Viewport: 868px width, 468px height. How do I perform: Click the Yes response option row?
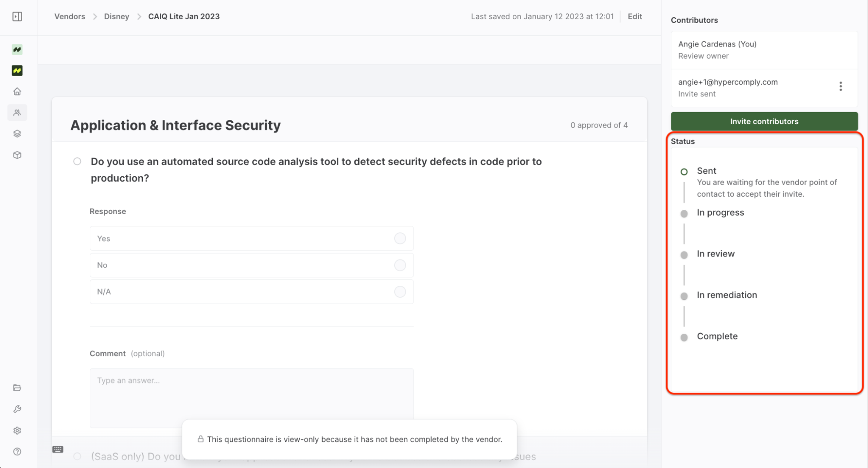251,238
